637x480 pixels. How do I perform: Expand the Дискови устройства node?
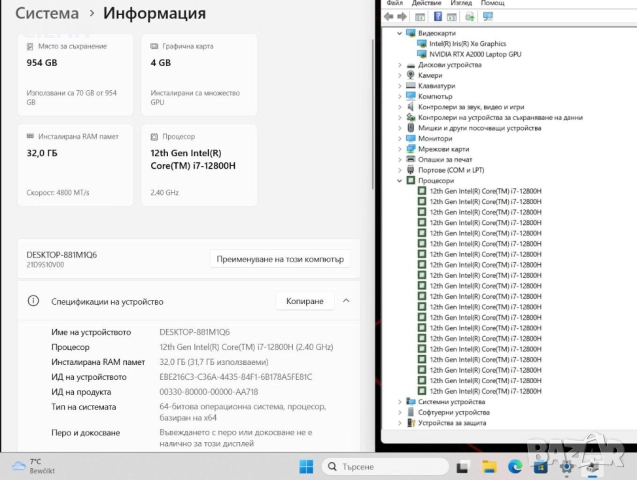(399, 65)
